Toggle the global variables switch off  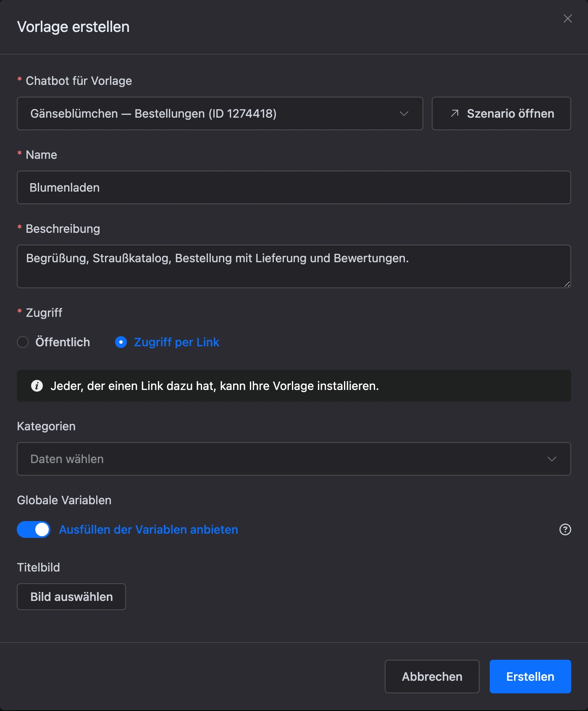tap(34, 529)
